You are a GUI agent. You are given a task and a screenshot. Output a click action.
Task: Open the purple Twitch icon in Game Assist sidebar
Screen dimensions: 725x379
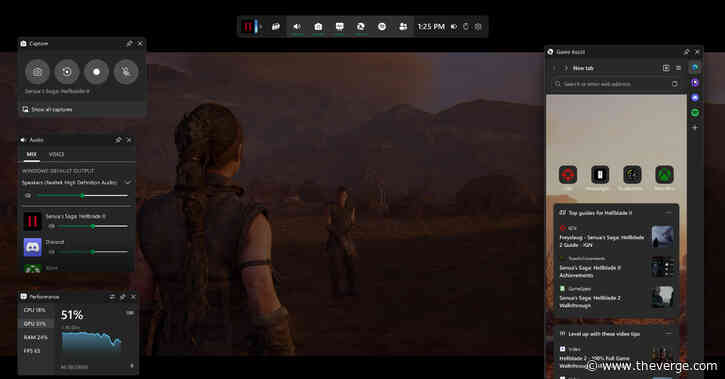tap(695, 83)
